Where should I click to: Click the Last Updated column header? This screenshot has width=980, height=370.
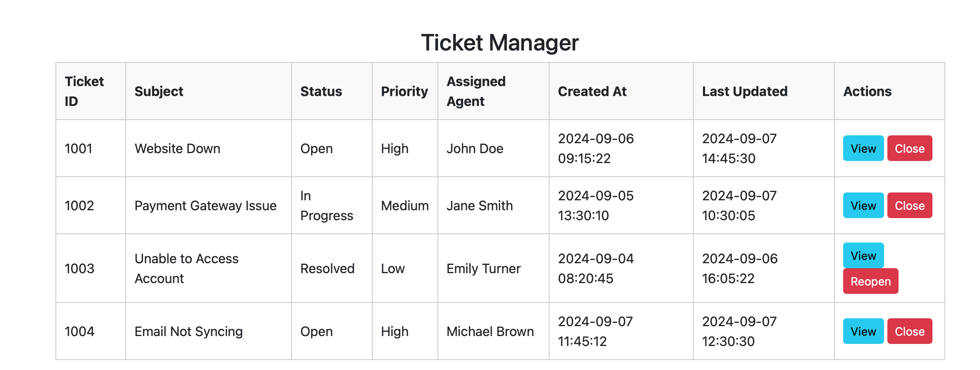click(x=744, y=91)
